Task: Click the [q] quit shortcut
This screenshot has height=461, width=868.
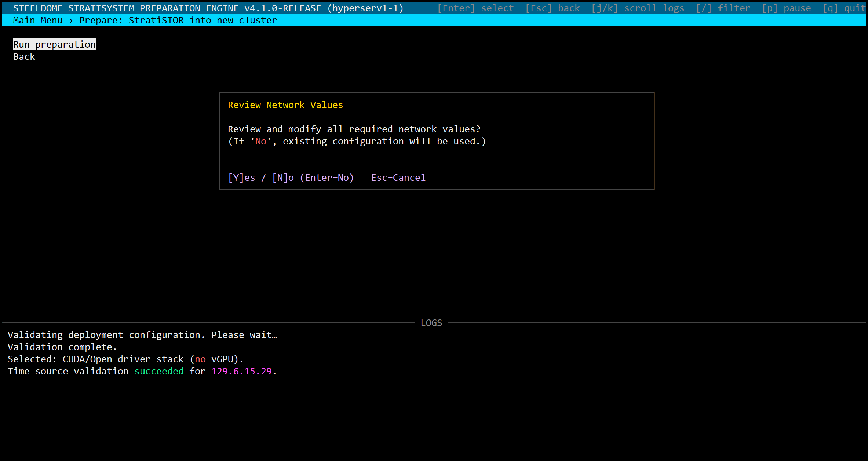Action: pyautogui.click(x=844, y=8)
